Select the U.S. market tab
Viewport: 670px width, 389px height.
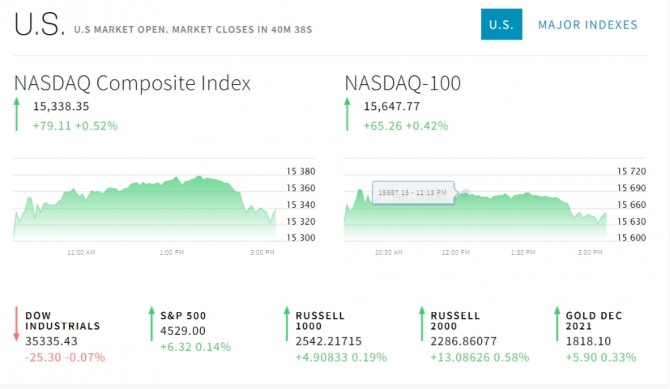pyautogui.click(x=501, y=24)
